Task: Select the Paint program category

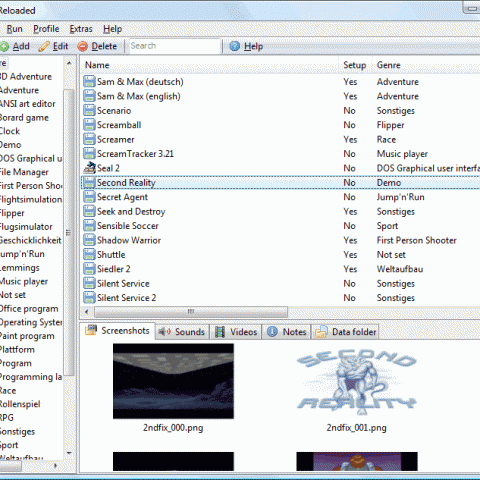Action: pyautogui.click(x=27, y=336)
